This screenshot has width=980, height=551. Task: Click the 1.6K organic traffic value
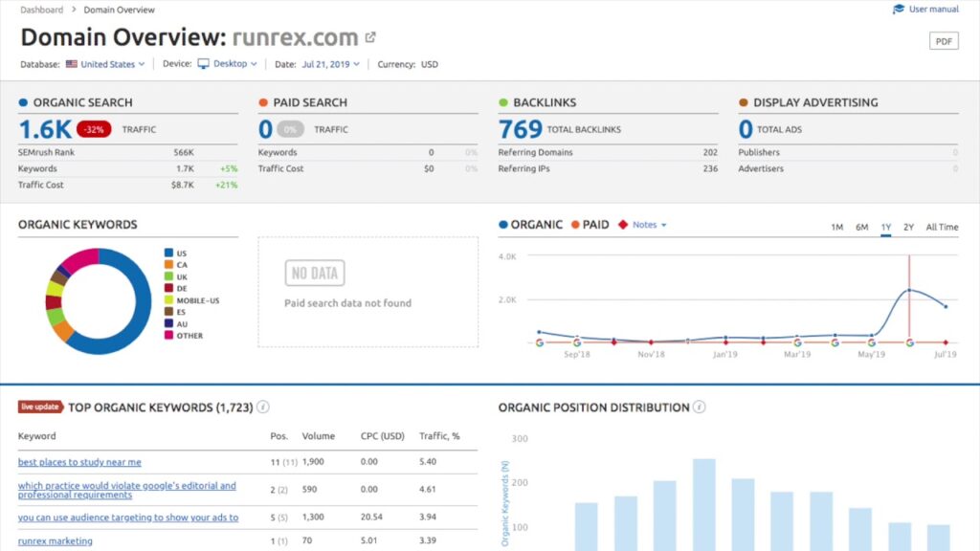pos(45,129)
